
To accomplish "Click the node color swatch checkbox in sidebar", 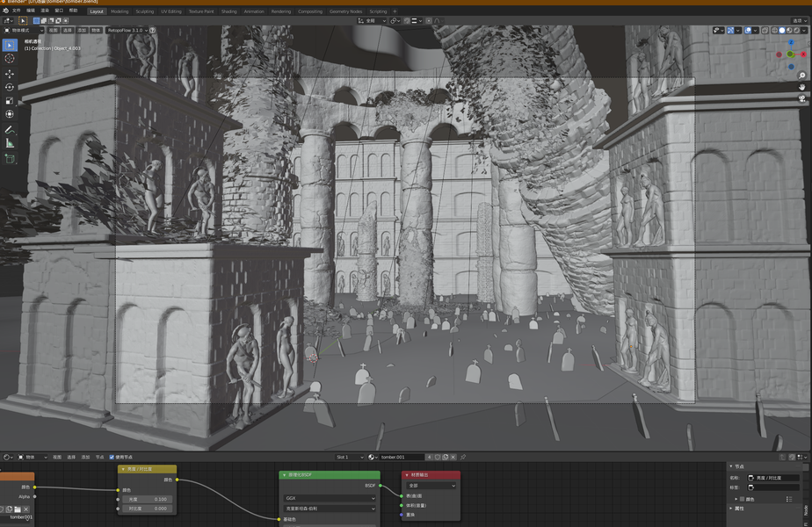I will (x=742, y=499).
